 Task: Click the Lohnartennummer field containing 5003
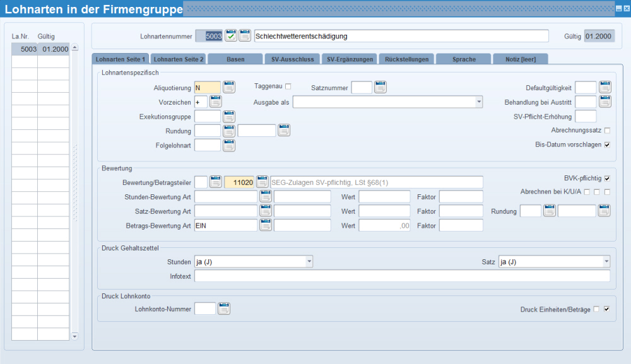pos(209,36)
